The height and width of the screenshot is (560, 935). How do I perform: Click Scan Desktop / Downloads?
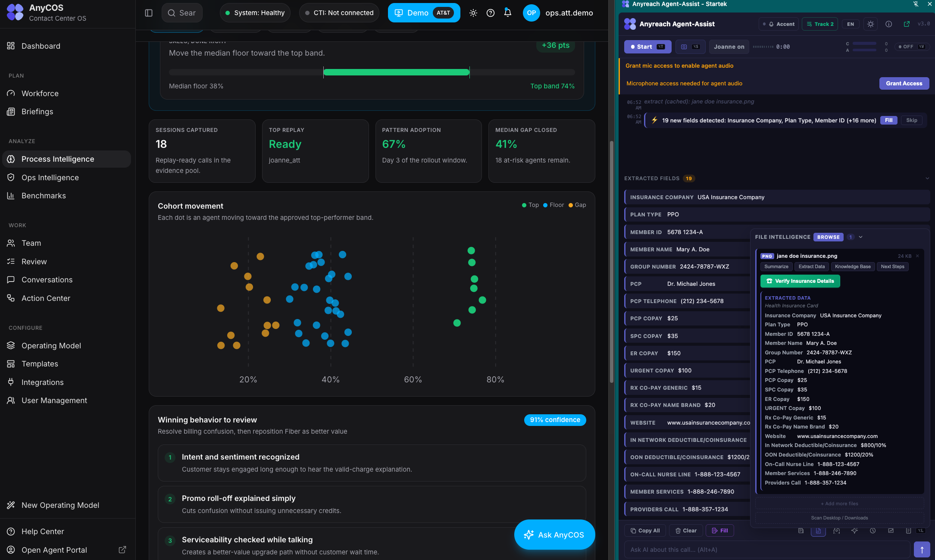[839, 518]
